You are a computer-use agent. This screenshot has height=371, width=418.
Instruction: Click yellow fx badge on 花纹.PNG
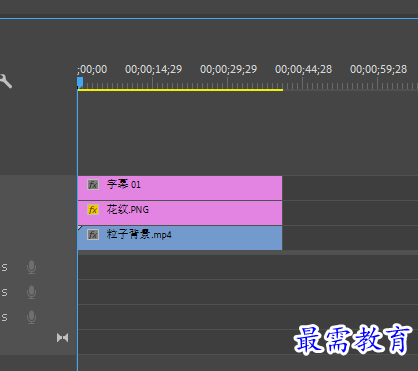tap(93, 210)
